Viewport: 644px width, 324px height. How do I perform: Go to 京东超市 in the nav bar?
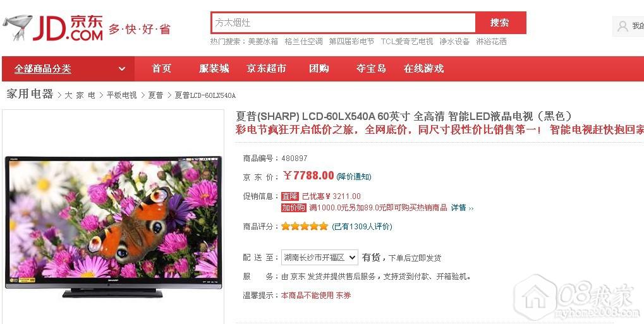tap(266, 69)
